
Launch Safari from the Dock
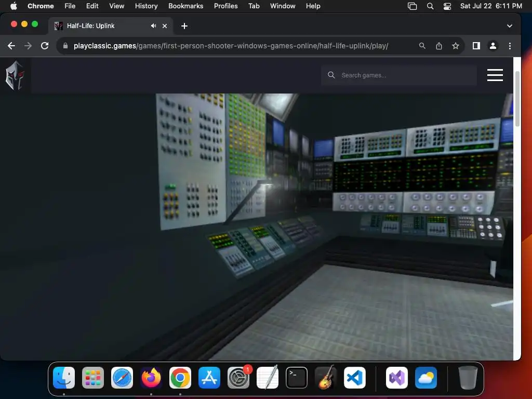[122, 378]
